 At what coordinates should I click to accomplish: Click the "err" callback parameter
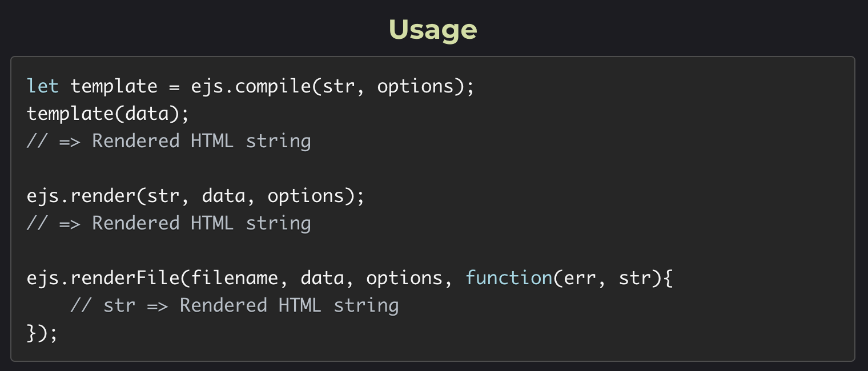pos(581,278)
